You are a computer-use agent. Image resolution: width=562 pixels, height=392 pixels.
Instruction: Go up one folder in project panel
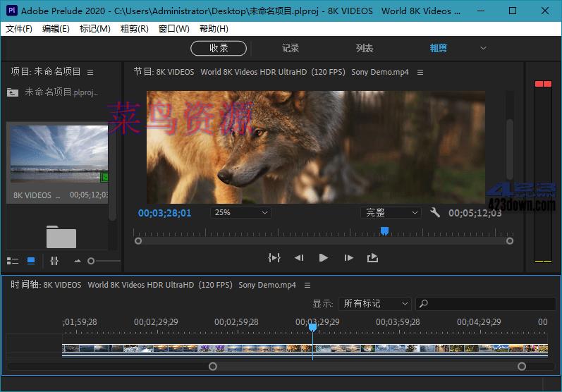pyautogui.click(x=13, y=92)
